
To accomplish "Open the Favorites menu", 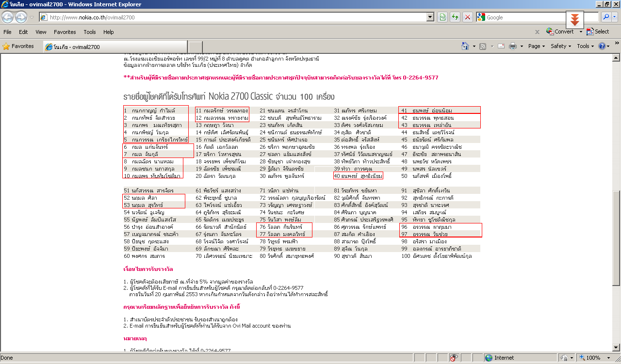I will click(65, 32).
